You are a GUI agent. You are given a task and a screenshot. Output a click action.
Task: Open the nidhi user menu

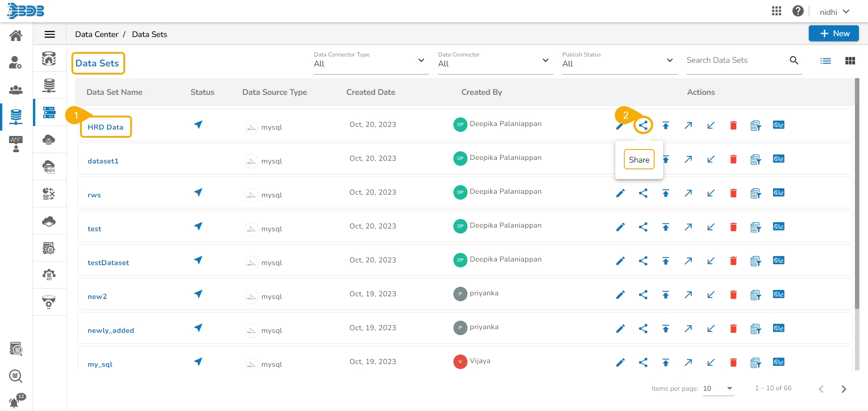[834, 12]
